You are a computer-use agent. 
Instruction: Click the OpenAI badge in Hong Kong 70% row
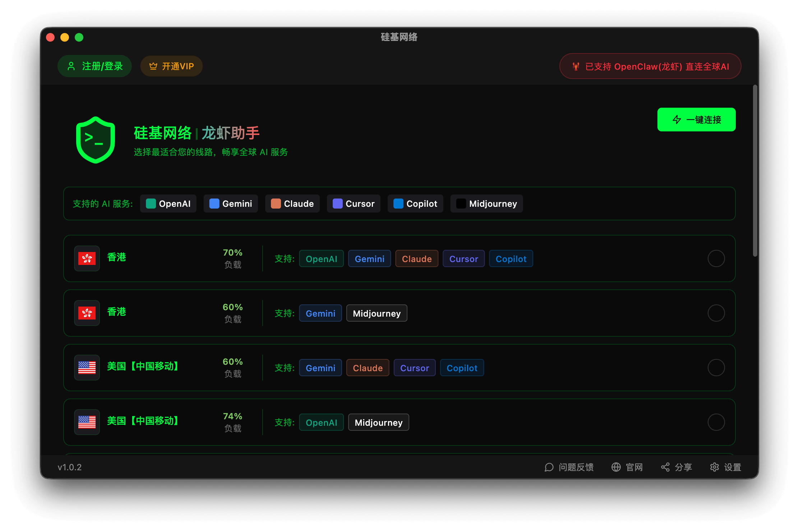click(x=322, y=259)
